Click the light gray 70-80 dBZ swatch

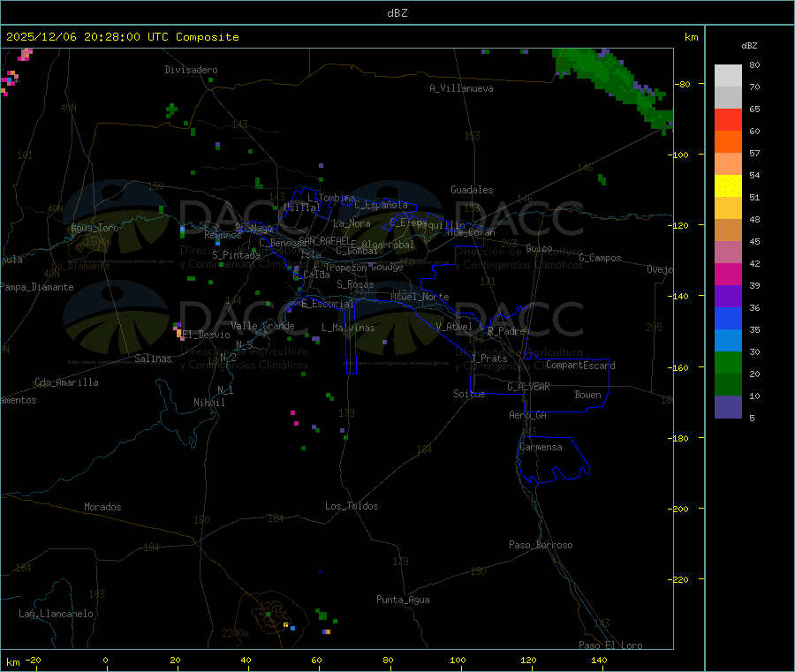[x=728, y=76]
